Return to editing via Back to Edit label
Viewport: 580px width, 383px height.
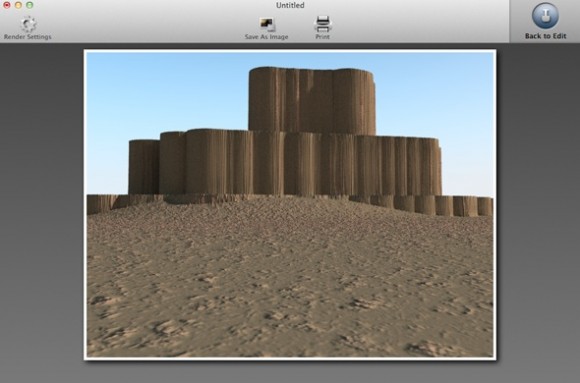point(546,36)
